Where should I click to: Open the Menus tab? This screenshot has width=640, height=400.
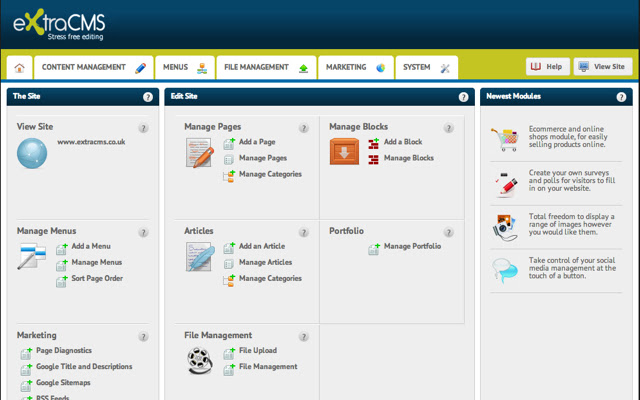click(185, 67)
